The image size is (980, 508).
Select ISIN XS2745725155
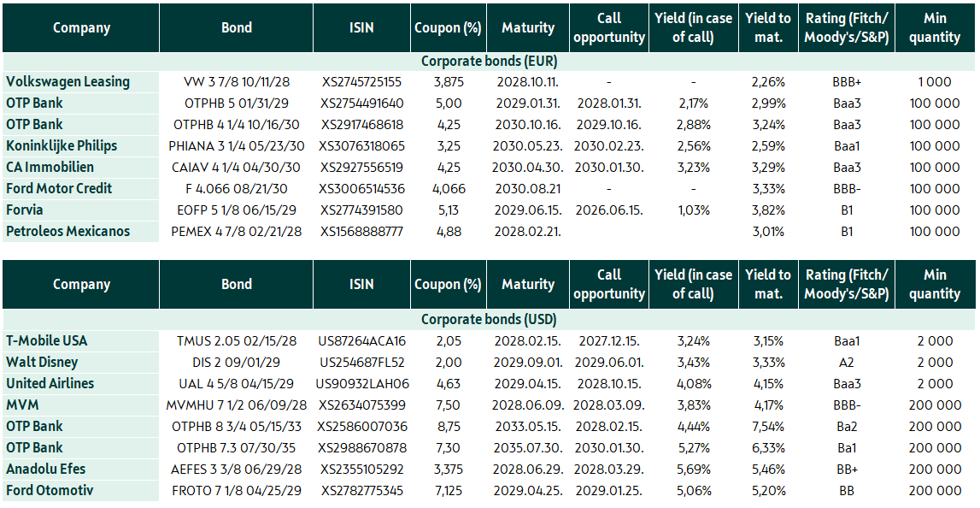[362, 82]
